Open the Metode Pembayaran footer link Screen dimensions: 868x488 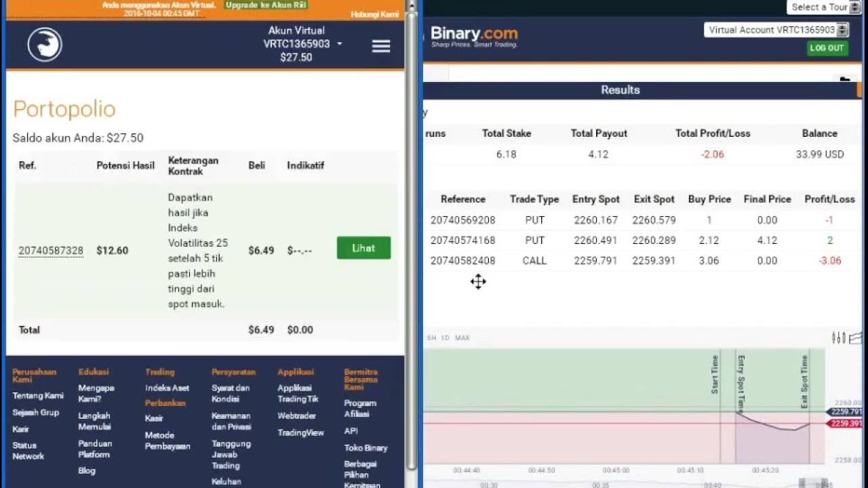[167, 441]
